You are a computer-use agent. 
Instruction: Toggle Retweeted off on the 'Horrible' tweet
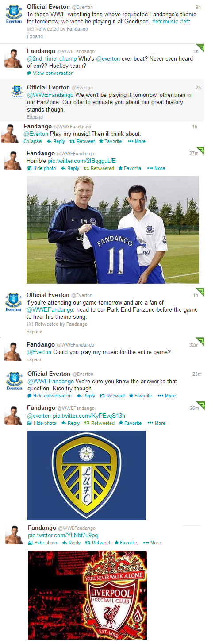(99, 169)
